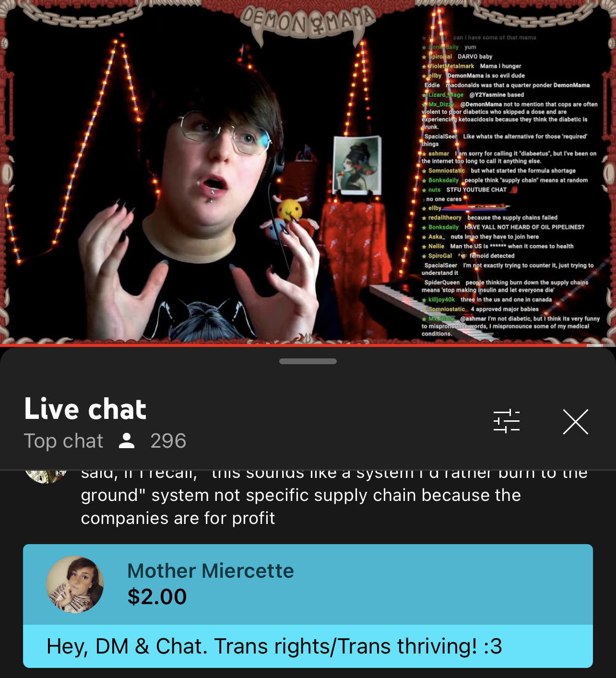
Task: Open the Top chat mode selector
Action: (x=63, y=440)
